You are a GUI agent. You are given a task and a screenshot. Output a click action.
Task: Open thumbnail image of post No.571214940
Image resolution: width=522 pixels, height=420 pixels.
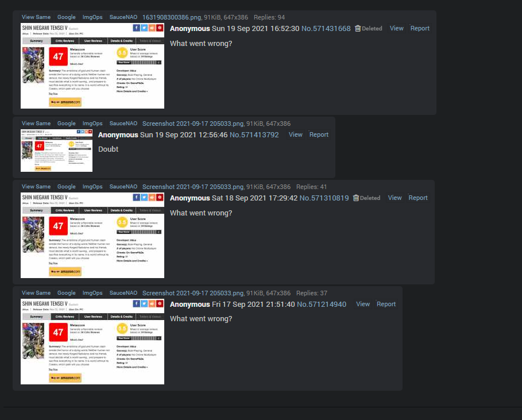point(92,341)
